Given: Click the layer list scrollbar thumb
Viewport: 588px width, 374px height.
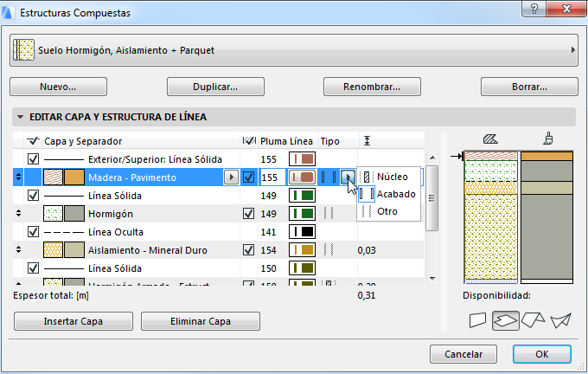Looking at the screenshot, I should [x=432, y=198].
